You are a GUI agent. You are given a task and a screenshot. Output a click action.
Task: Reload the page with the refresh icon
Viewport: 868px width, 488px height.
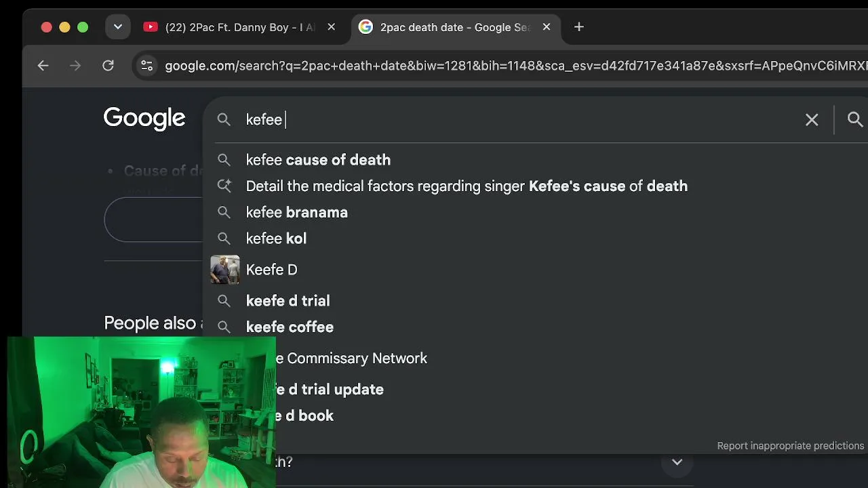click(x=108, y=66)
